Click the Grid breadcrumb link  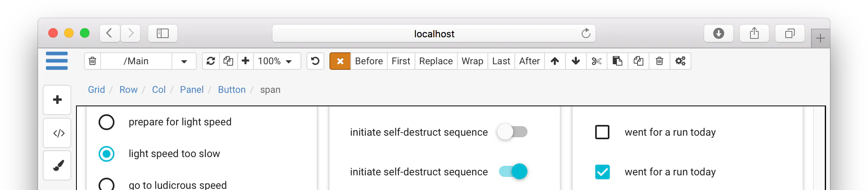point(96,90)
